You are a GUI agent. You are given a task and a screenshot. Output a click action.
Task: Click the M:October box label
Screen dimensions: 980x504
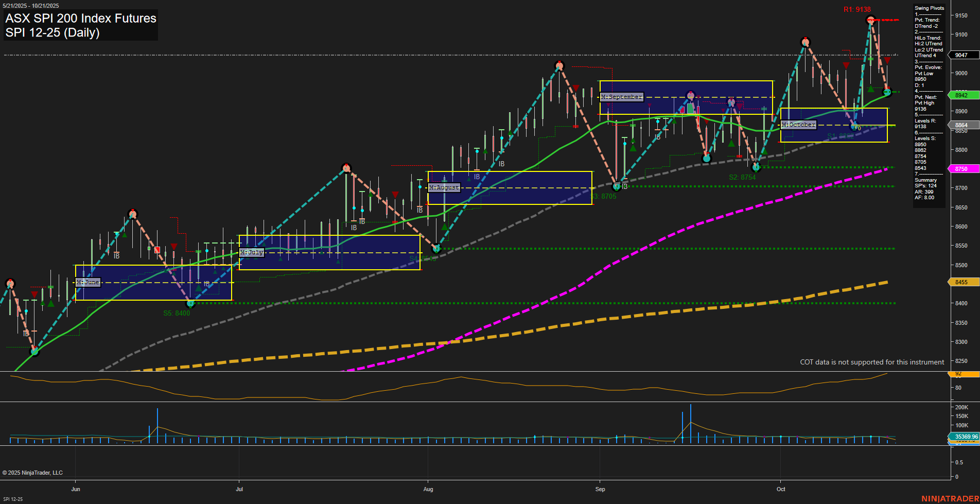(x=798, y=125)
